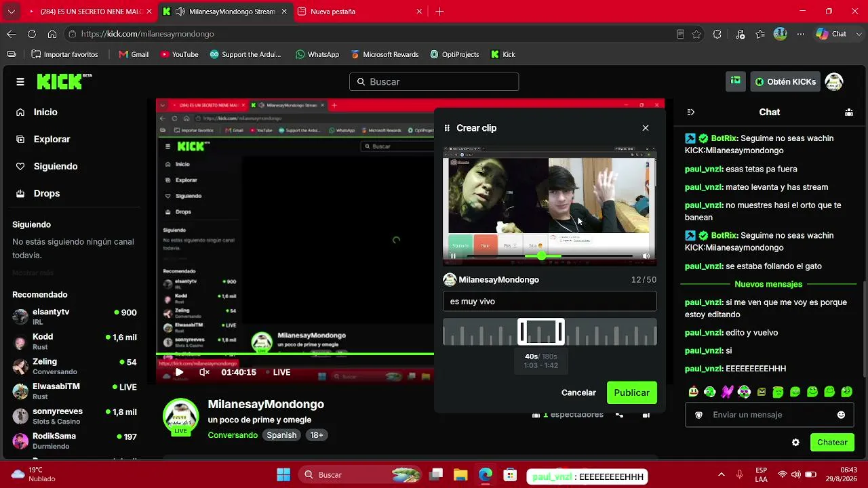Select the Conversando category link
The width and height of the screenshot is (868, 488).
pyautogui.click(x=233, y=435)
